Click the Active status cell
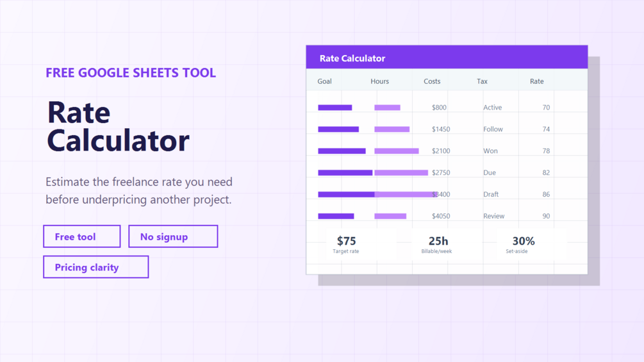Screen dimensions: 644x362 tap(492, 108)
